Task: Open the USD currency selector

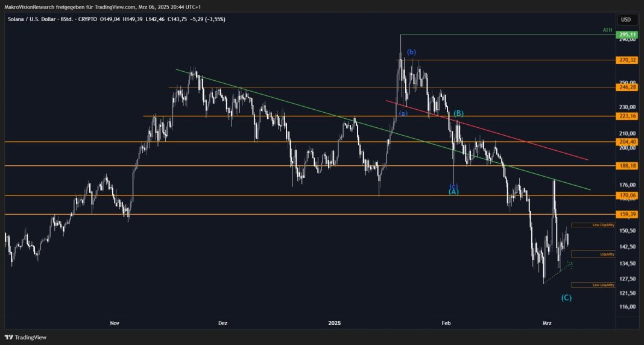Action: pyautogui.click(x=627, y=20)
